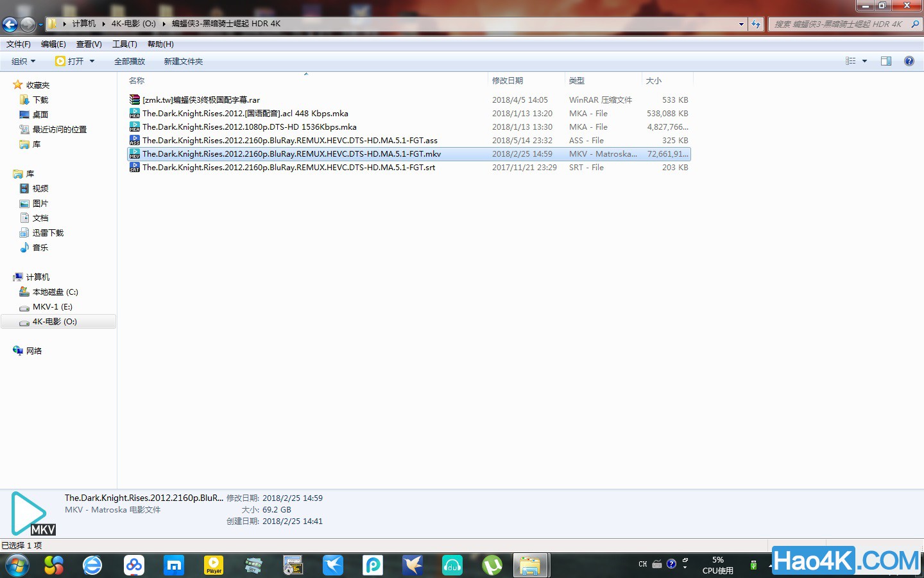The height and width of the screenshot is (578, 924).
Task: Open the address bar history dropdown
Action: (x=741, y=24)
